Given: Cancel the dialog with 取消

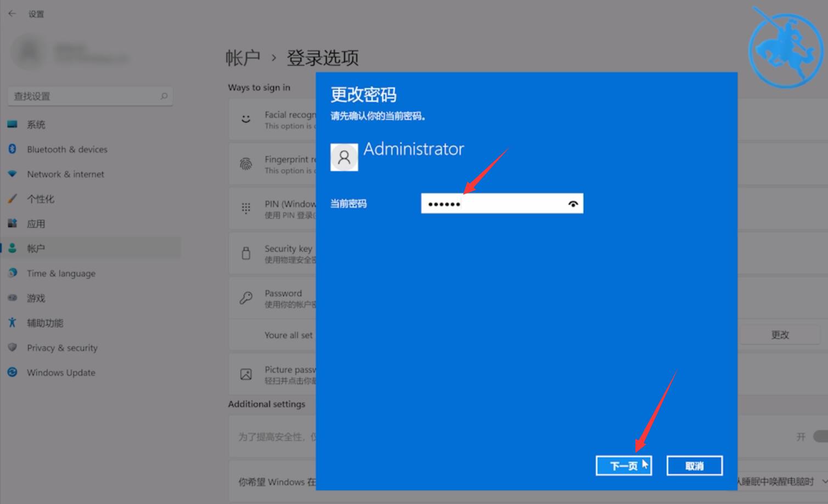Looking at the screenshot, I should click(695, 466).
